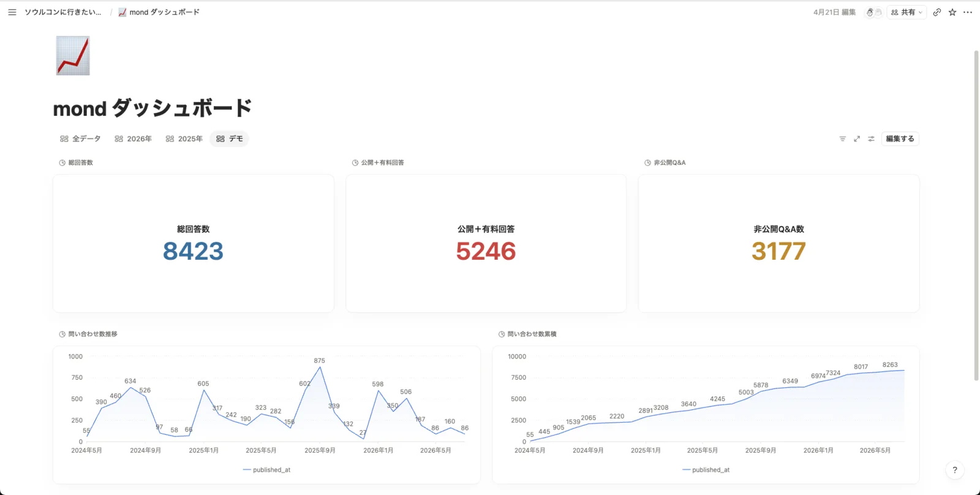Open the 公開＋有料回答 widget header above the card
The width and height of the screenshot is (980, 495).
(x=378, y=163)
